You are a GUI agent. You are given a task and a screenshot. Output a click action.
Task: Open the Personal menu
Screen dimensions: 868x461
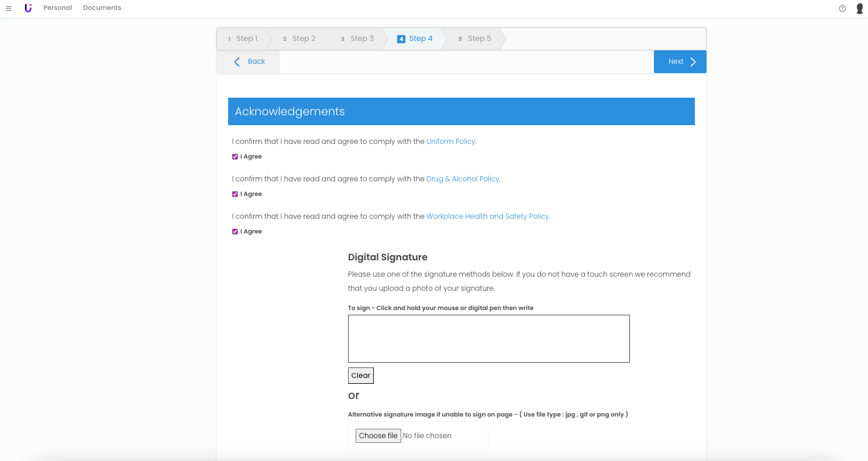pos(57,8)
